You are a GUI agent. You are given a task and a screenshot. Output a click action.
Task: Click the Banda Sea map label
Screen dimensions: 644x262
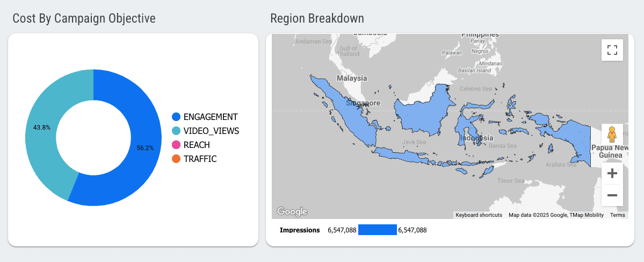502,146
